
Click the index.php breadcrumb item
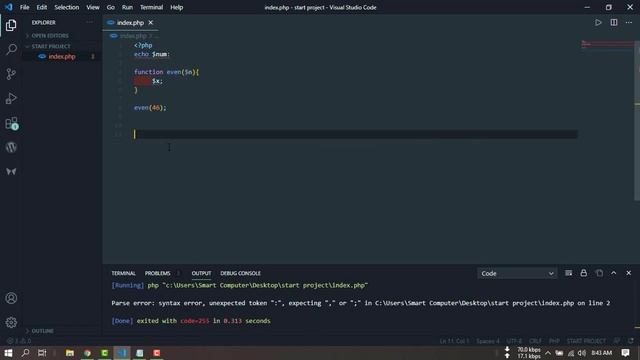point(133,36)
